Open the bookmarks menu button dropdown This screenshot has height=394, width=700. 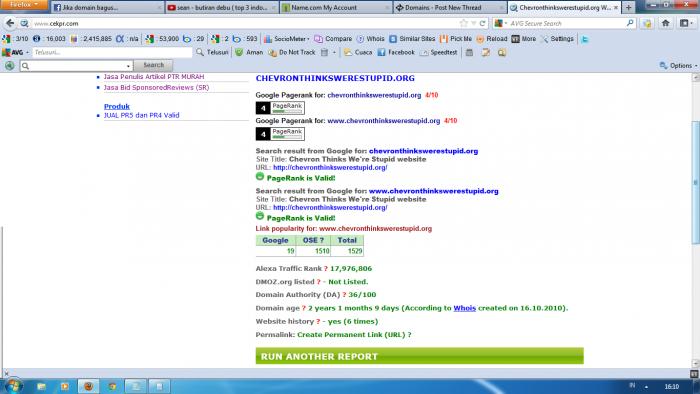click(686, 23)
